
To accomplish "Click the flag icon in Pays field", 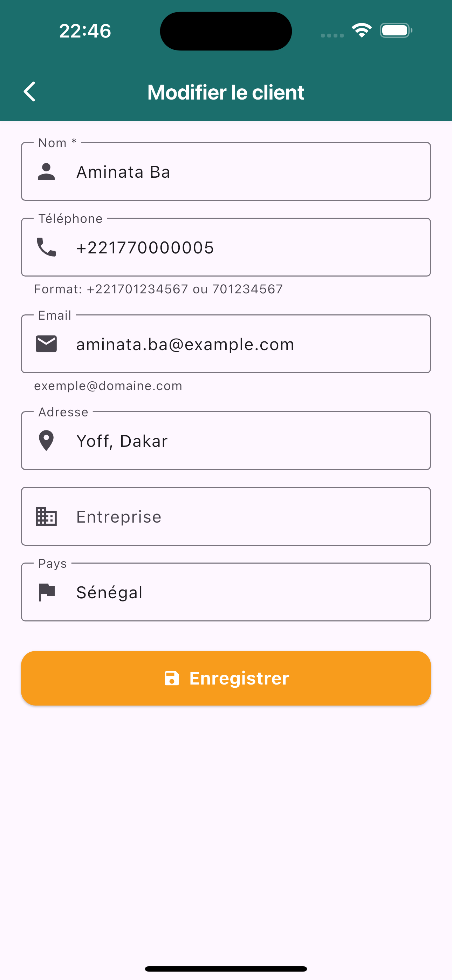I will 46,592.
